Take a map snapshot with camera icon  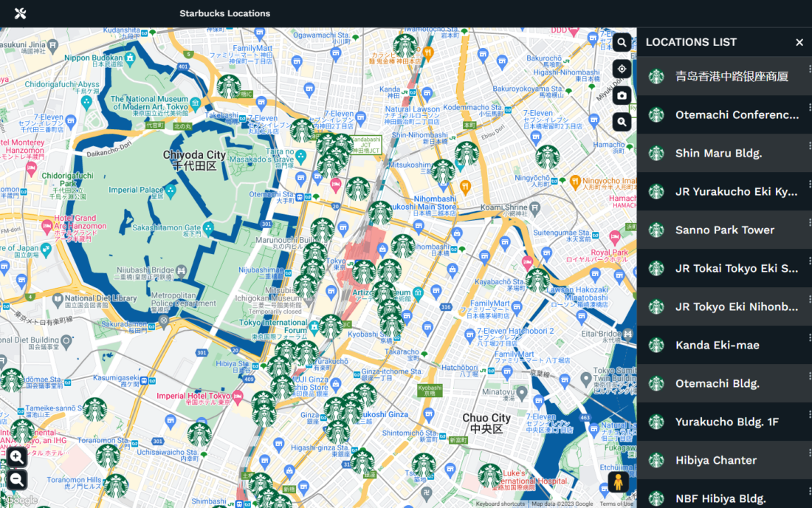(622, 95)
